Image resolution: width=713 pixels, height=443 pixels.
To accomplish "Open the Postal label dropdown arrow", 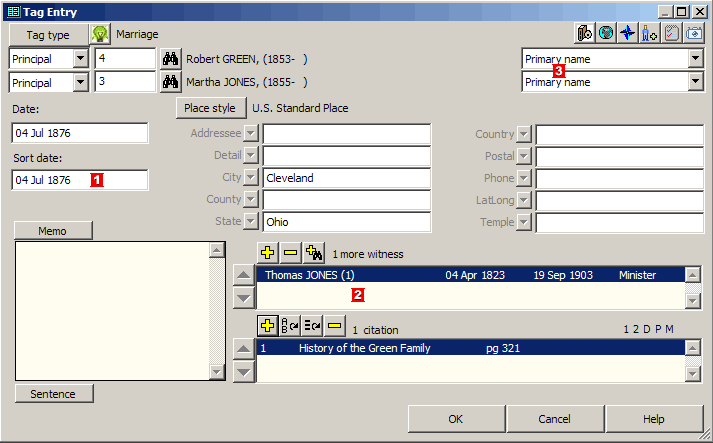I will point(524,156).
